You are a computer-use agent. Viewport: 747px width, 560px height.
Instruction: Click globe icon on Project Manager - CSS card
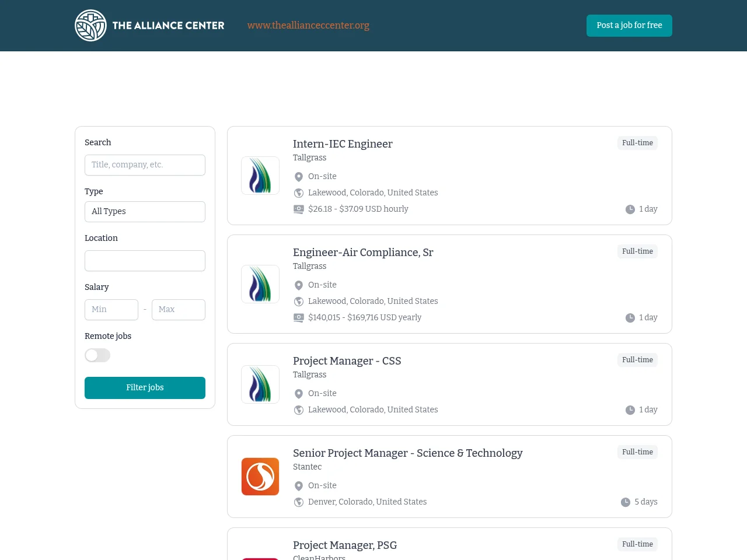(x=299, y=410)
